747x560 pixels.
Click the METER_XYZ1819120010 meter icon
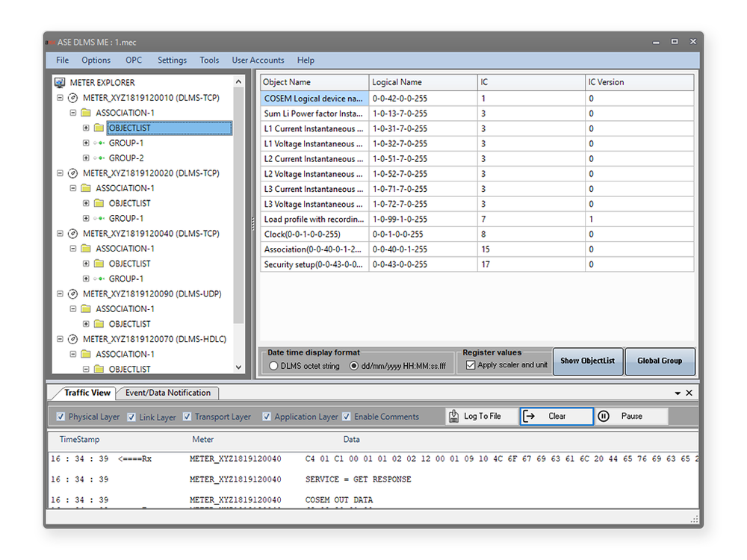[x=73, y=98]
